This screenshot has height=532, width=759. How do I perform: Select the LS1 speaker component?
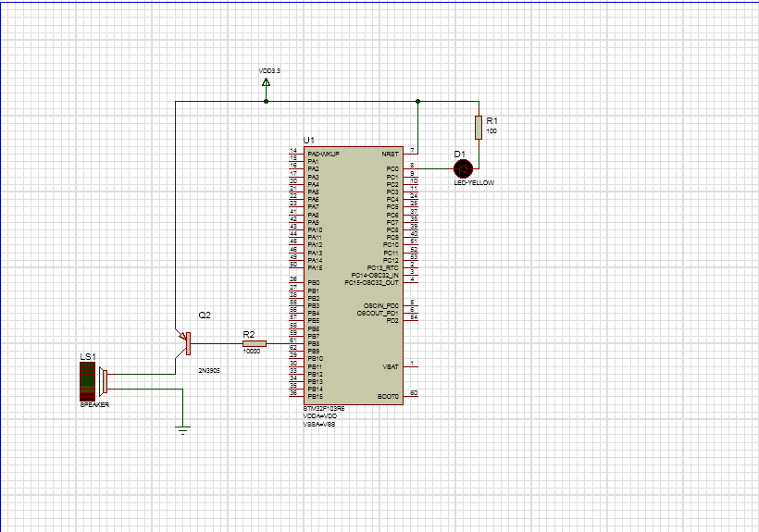click(93, 381)
